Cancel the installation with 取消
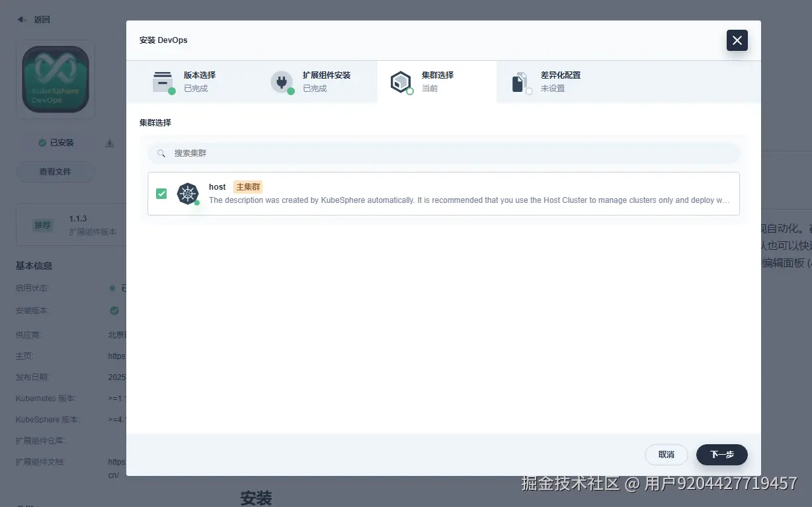Viewport: 812px width, 507px height. point(667,455)
